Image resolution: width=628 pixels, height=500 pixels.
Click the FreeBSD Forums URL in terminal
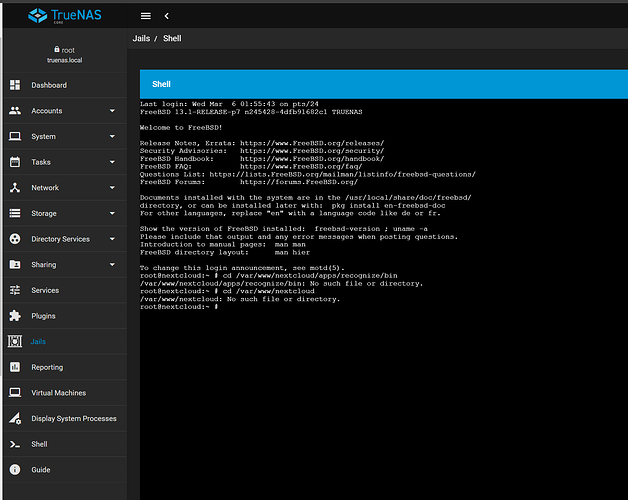(x=299, y=182)
